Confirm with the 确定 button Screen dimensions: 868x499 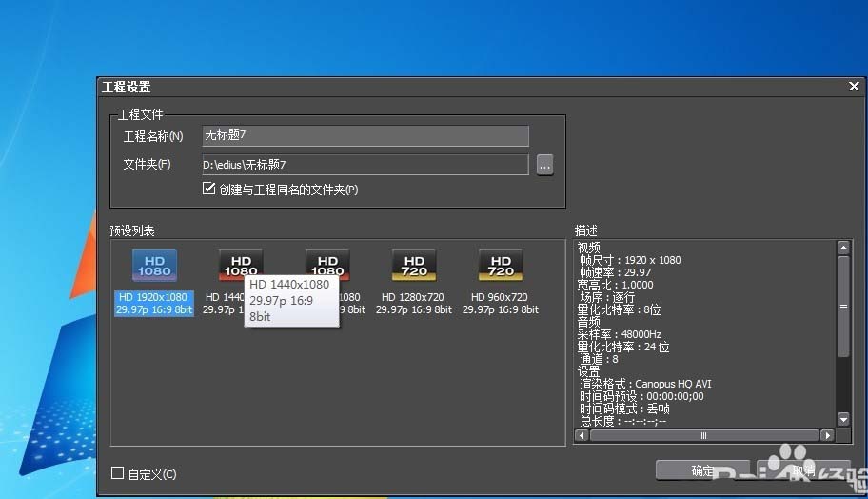[x=702, y=470]
